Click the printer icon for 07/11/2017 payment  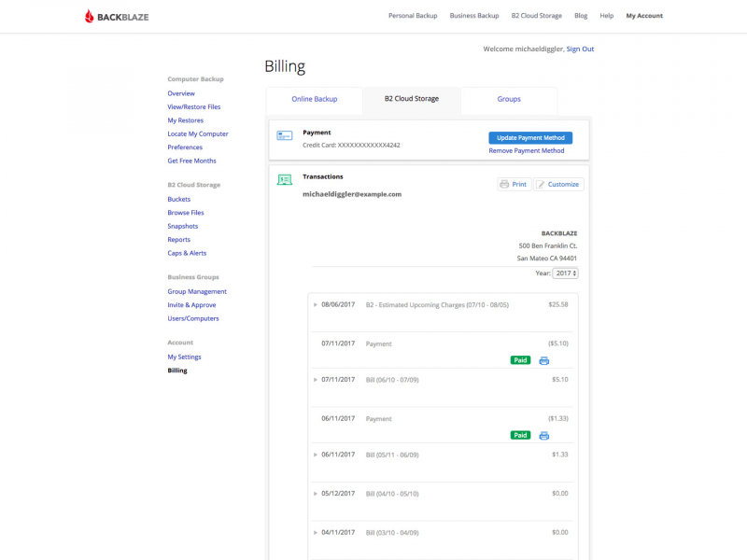[x=543, y=361]
